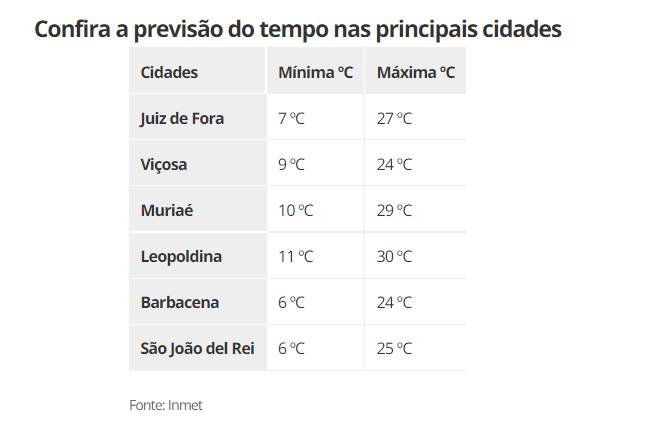
Task: Select the Juiz de Fora city cell
Action: click(x=183, y=118)
